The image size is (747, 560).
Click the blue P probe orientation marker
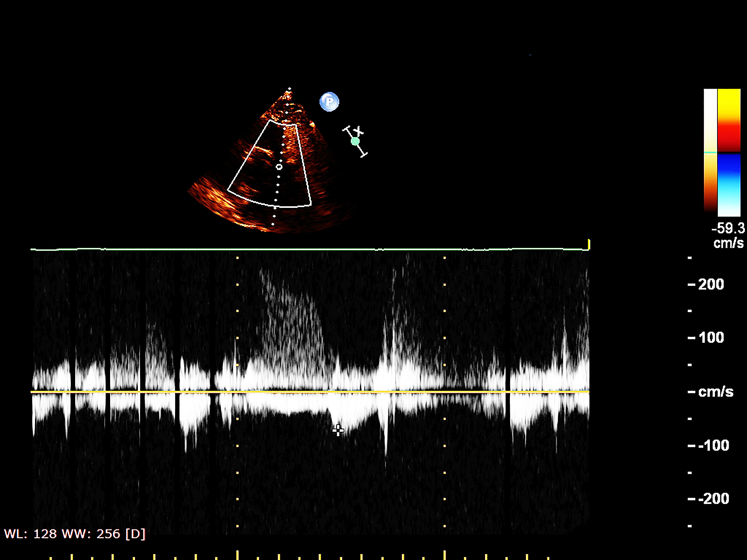click(329, 102)
